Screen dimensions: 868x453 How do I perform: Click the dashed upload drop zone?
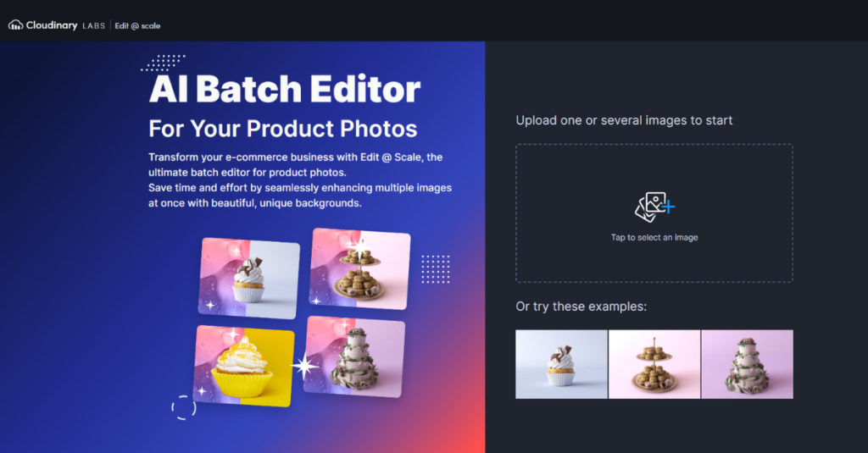654,213
